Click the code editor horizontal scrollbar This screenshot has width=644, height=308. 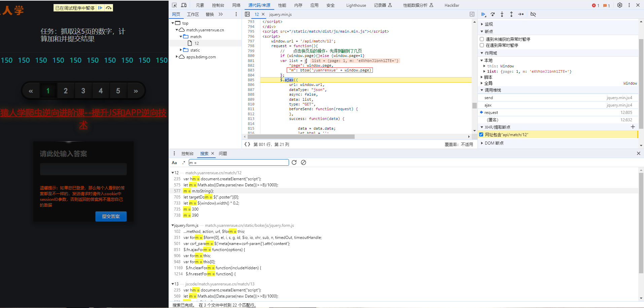pyautogui.click(x=301, y=136)
